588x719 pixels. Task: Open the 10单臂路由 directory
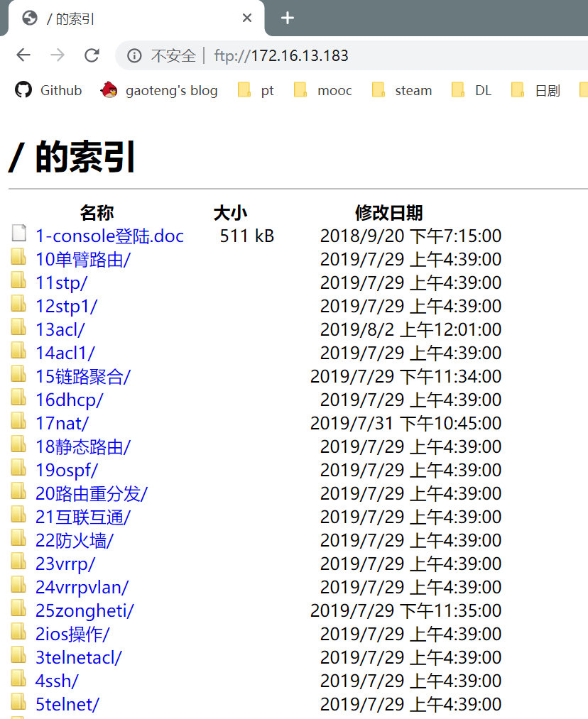coord(82,259)
